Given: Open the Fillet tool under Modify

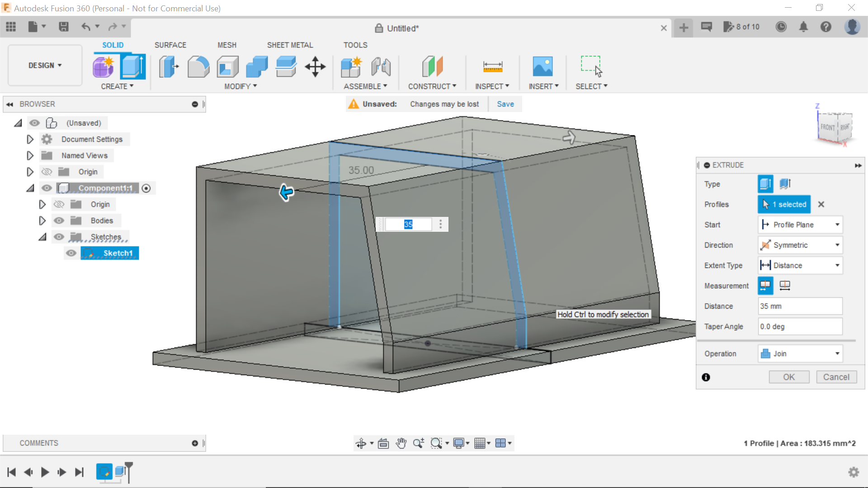Looking at the screenshot, I should 198,66.
